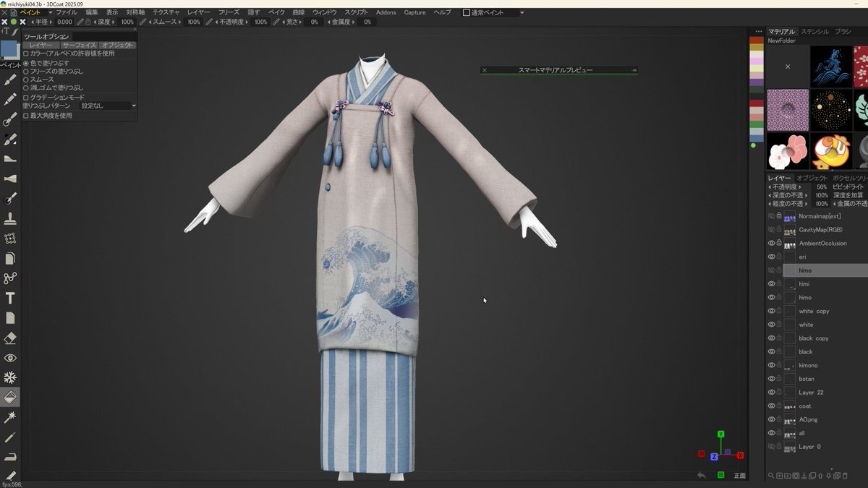The image size is (868, 488).
Task: Click the stacked pages copy/paste tool
Action: click(10, 258)
